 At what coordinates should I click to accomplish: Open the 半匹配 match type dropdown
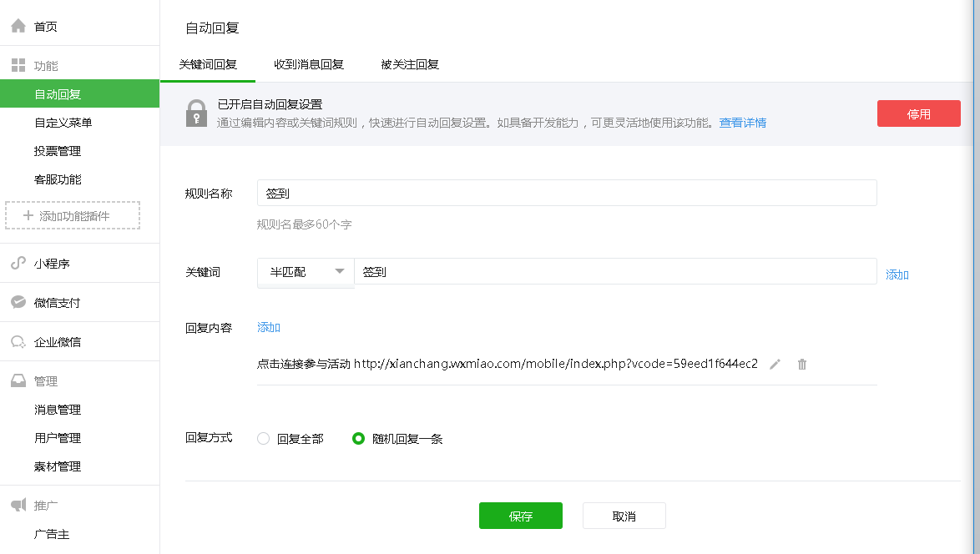(306, 272)
